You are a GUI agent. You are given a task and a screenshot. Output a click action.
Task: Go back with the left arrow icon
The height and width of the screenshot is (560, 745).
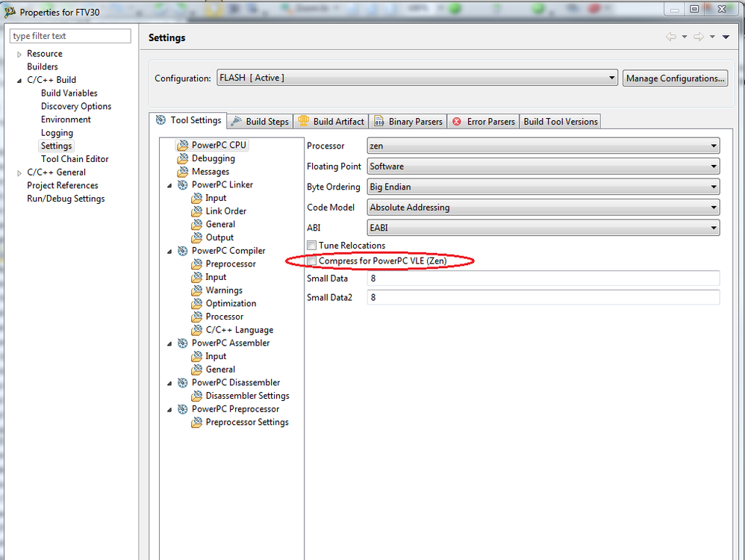671,37
